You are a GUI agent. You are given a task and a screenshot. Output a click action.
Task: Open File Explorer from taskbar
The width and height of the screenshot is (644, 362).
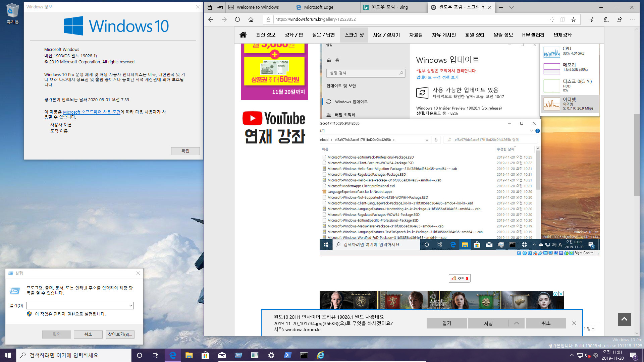189,355
